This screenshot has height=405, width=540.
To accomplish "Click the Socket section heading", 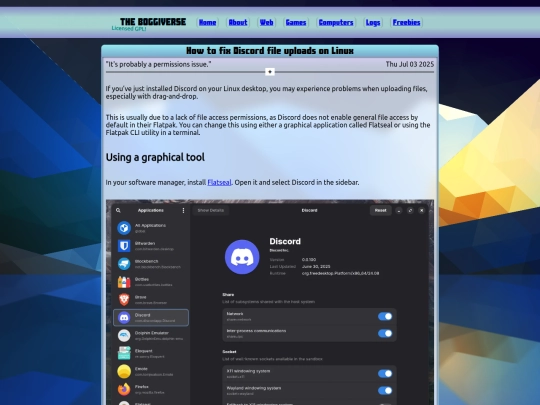I will pos(229,352).
